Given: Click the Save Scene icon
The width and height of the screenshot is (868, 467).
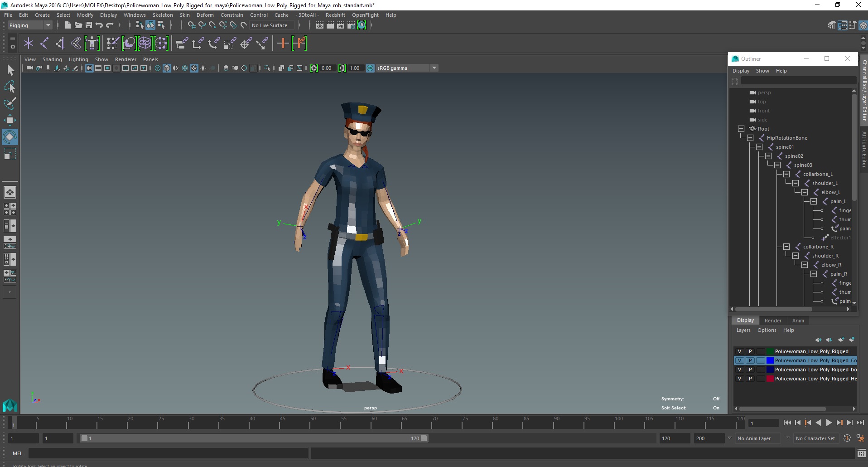Looking at the screenshot, I should [x=89, y=25].
